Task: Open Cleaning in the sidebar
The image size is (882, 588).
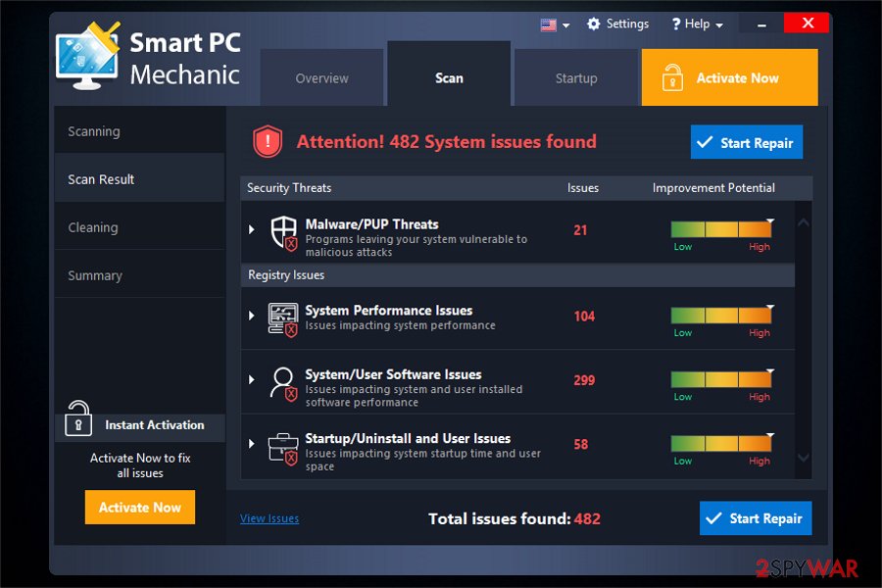Action: [x=139, y=227]
